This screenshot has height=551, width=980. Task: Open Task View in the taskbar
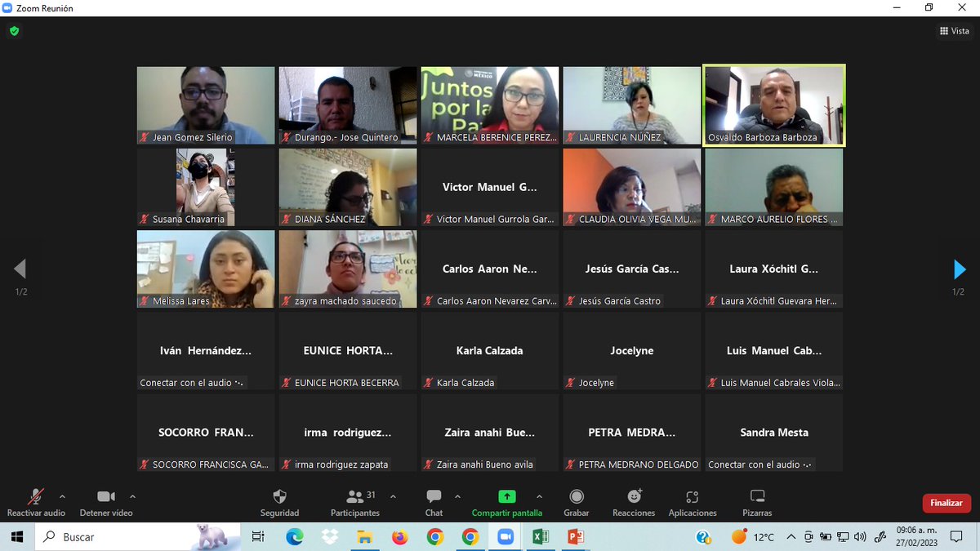(258, 536)
